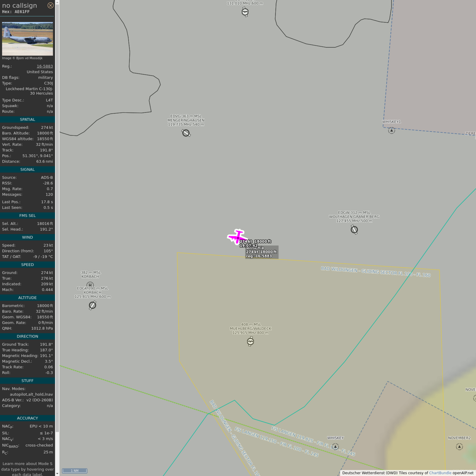
Task: Open the 16-5883 registration link
Action: pos(45,66)
